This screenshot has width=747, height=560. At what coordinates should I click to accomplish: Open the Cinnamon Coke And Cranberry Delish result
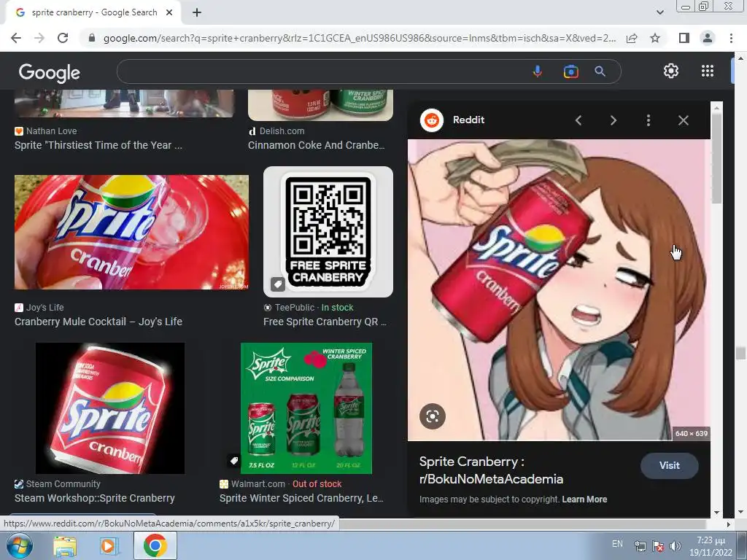317,145
